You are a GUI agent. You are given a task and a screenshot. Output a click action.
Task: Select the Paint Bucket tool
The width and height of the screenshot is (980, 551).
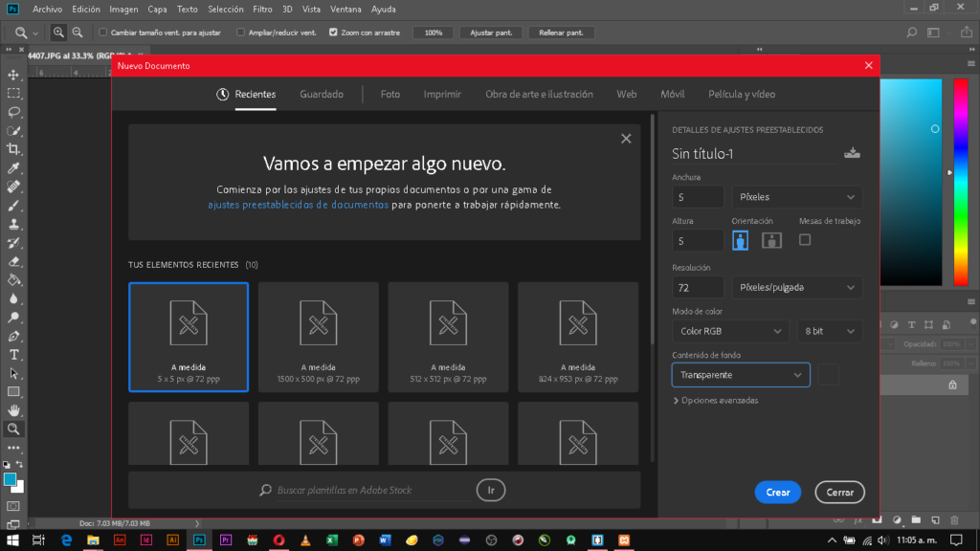(x=13, y=280)
